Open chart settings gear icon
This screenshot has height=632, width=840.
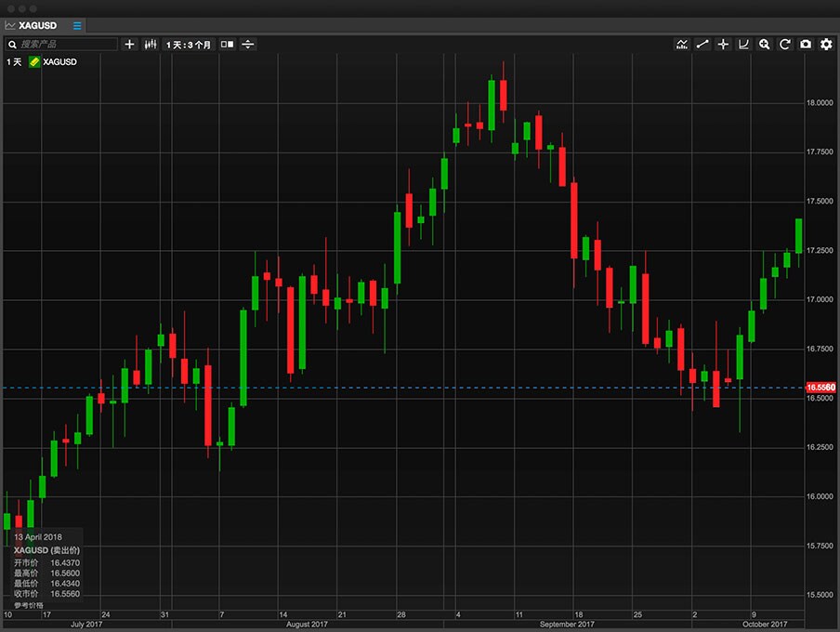tap(825, 44)
